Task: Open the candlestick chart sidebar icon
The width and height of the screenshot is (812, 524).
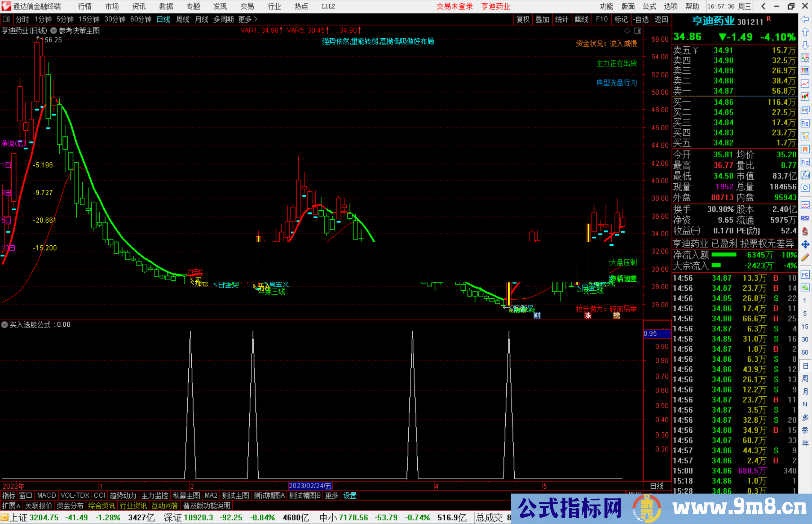Action: pyautogui.click(x=805, y=97)
